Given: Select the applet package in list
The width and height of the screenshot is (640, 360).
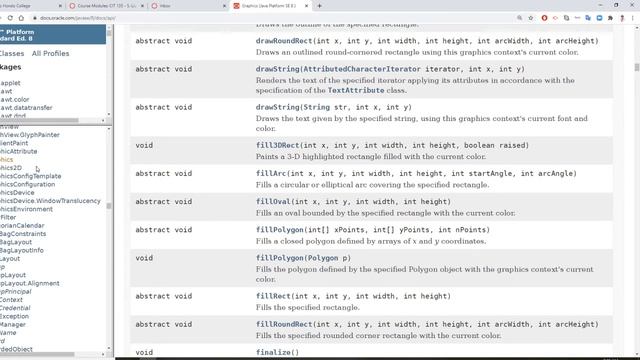Looking at the screenshot, I should click(10, 83).
